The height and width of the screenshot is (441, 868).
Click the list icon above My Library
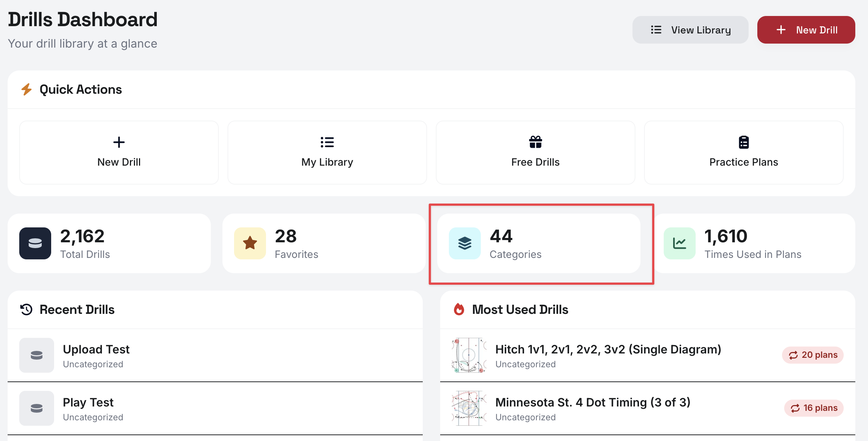327,142
